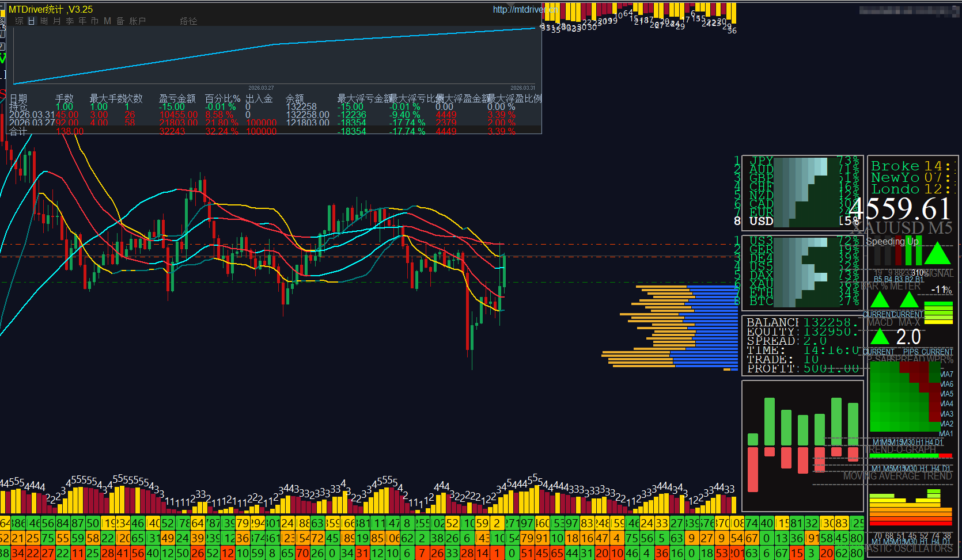Open the 月 monthly statistics tab
The width and height of the screenshot is (962, 560).
(57, 21)
